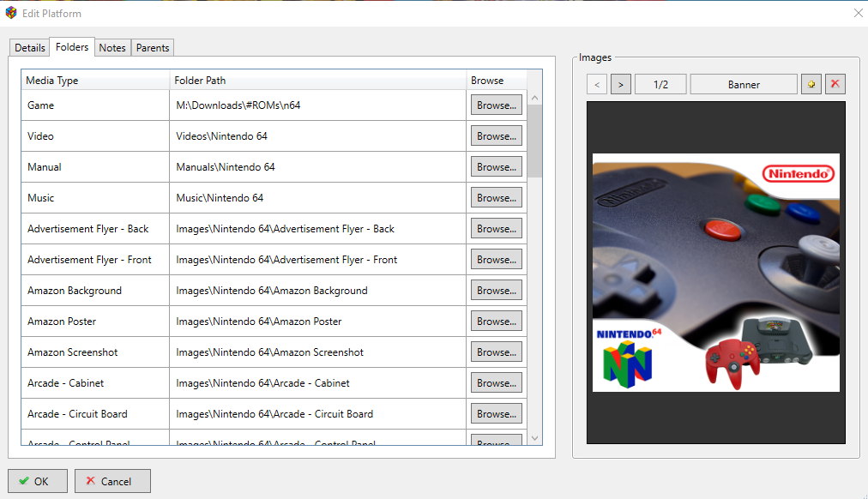
Task: Click Browse for the Music folder
Action: (x=497, y=197)
